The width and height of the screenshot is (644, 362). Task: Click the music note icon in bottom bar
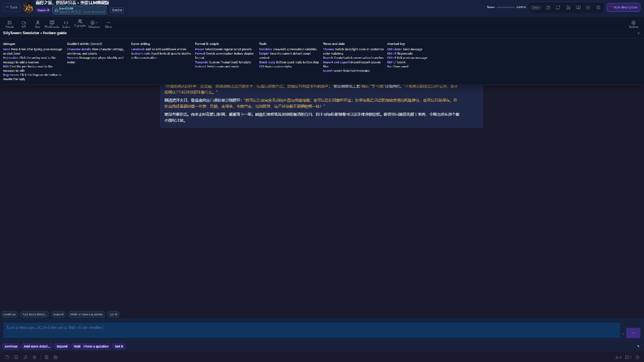tap(25, 357)
